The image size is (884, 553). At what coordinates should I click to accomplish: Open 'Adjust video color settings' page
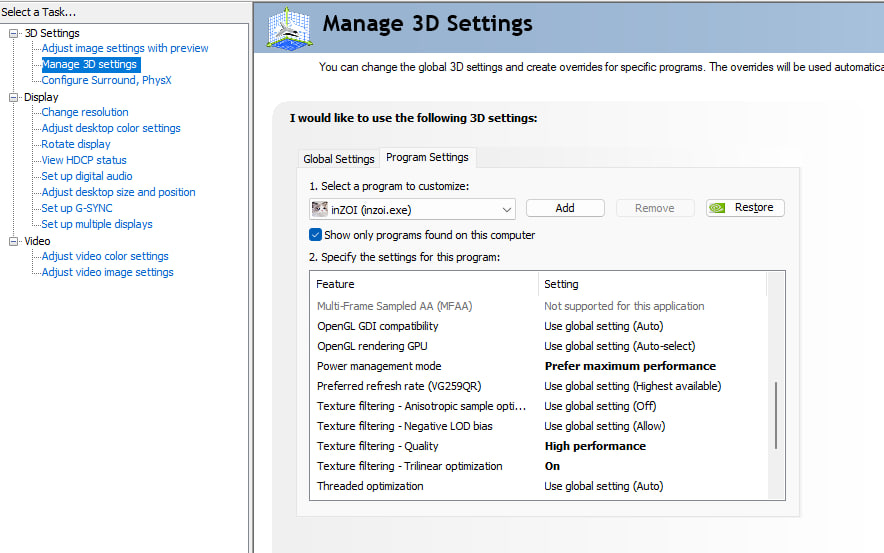click(x=105, y=256)
